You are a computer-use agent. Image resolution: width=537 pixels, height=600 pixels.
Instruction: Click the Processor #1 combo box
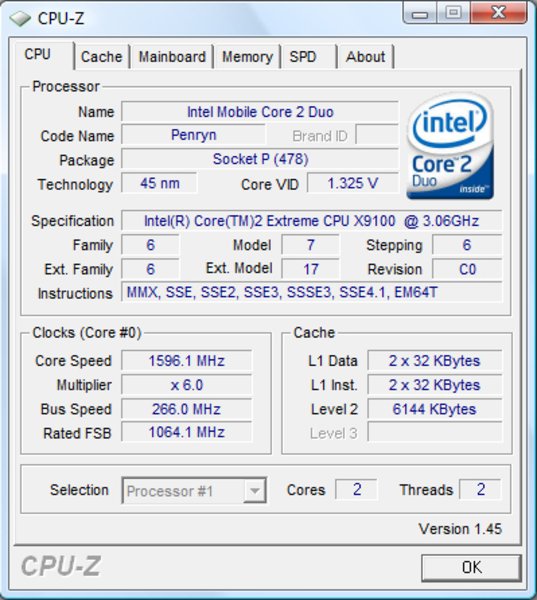(194, 490)
